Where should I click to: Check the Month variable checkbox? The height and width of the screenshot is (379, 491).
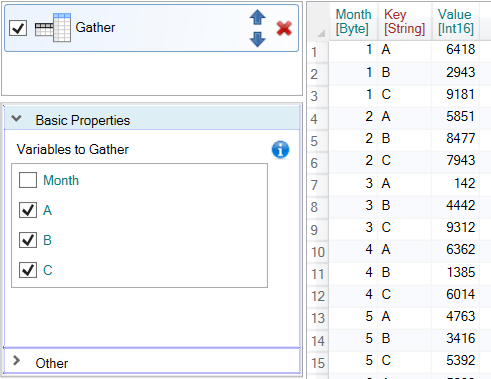coord(28,180)
